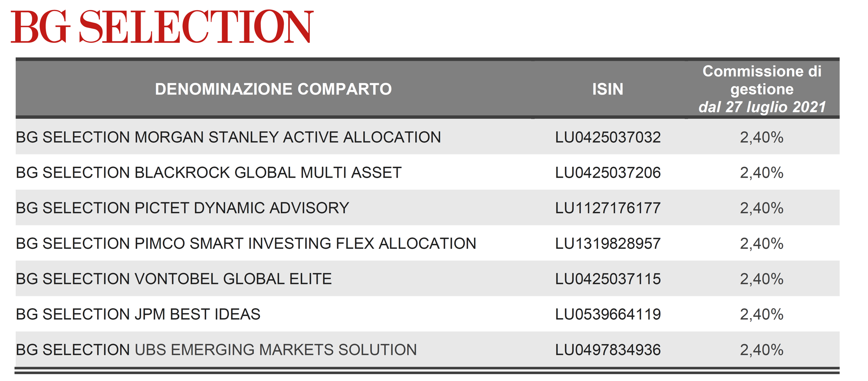Select ISIN LU0497834936
The height and width of the screenshot is (381, 868).
point(608,350)
